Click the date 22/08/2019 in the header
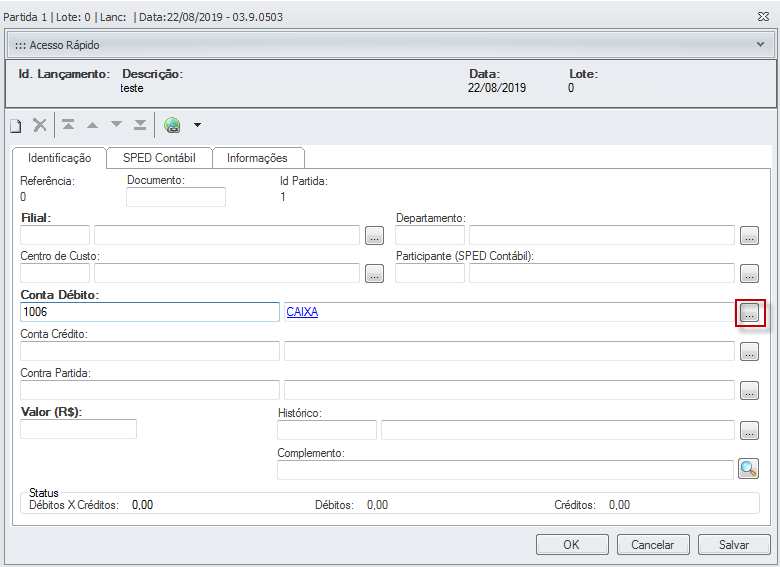 pyautogui.click(x=496, y=88)
